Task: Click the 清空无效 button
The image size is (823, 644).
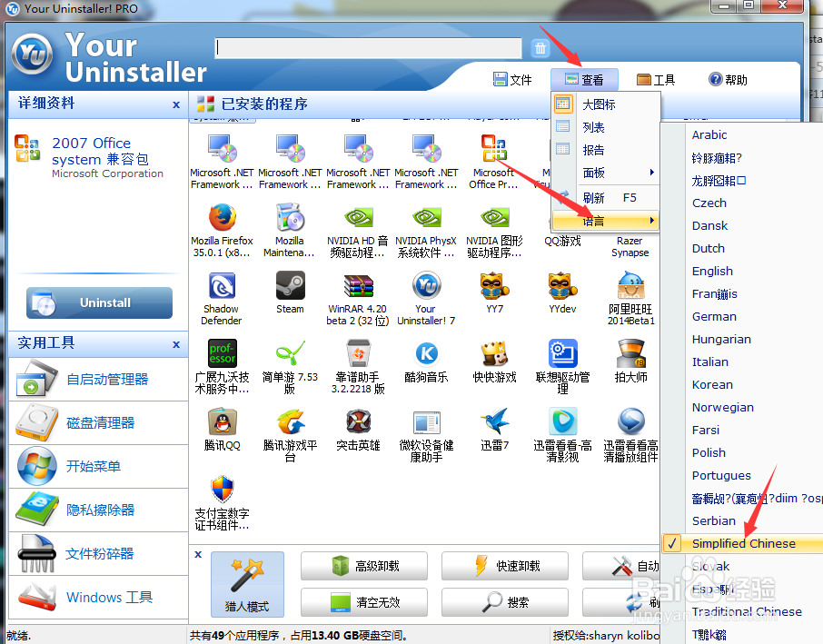Action: pos(363,602)
